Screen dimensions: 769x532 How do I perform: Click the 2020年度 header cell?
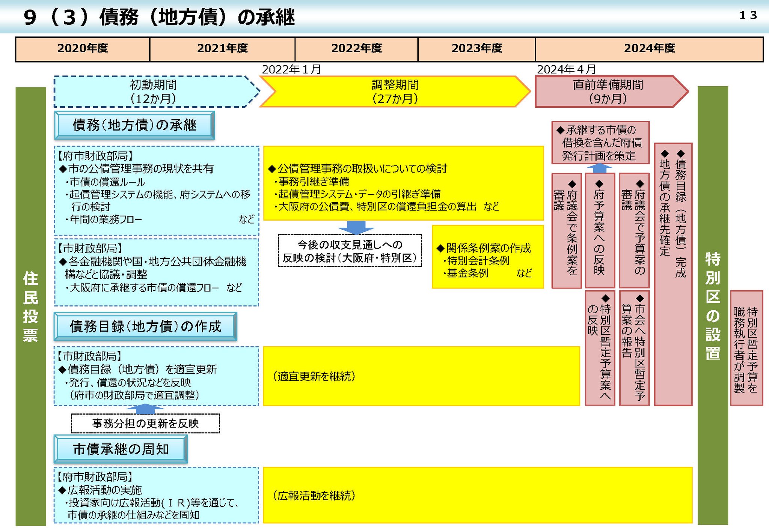(x=83, y=49)
